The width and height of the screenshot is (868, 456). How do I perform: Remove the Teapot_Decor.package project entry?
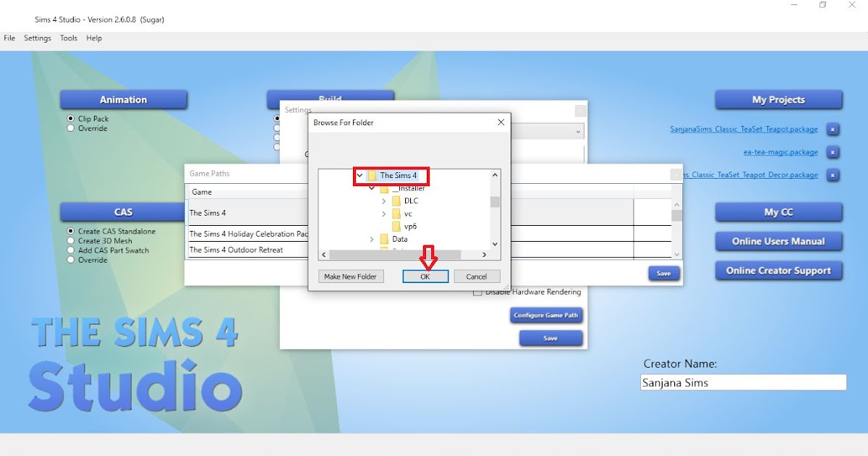tap(833, 175)
